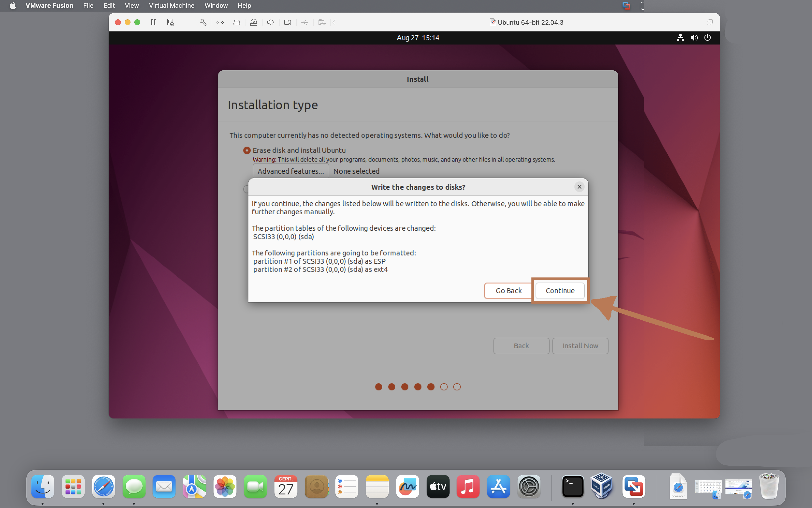The height and width of the screenshot is (508, 812).
Task: Open the View menu
Action: tap(131, 5)
